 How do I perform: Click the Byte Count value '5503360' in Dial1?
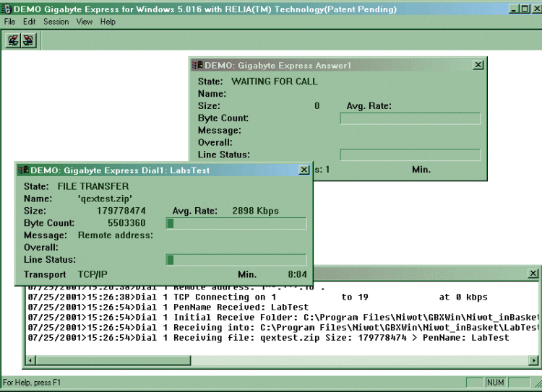click(126, 223)
